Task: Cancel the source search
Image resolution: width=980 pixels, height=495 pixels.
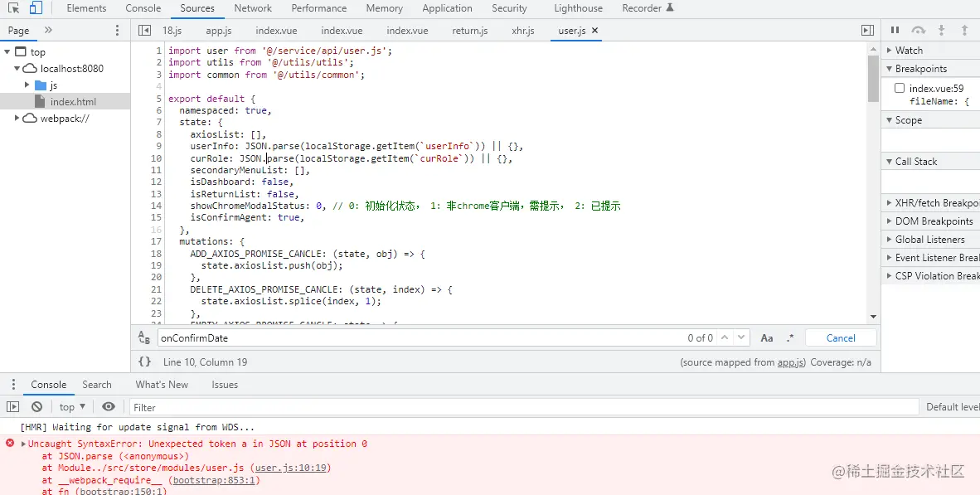Action: tap(841, 337)
